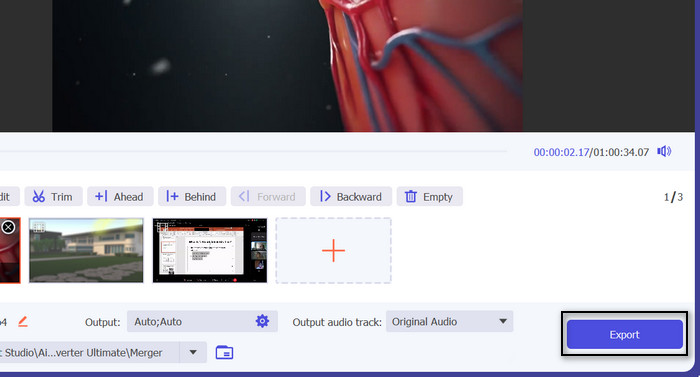The width and height of the screenshot is (700, 377).
Task: Open the Auto;Auto output format field
Action: click(202, 322)
